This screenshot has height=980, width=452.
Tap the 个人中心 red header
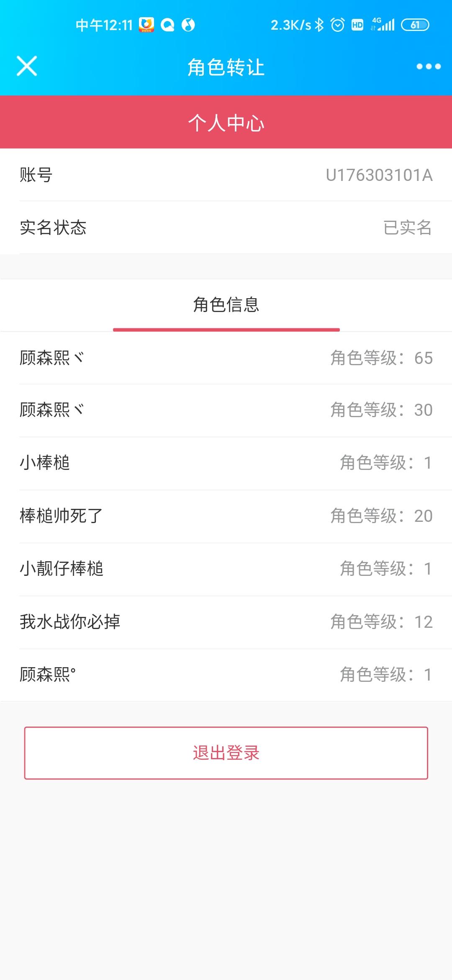226,122
